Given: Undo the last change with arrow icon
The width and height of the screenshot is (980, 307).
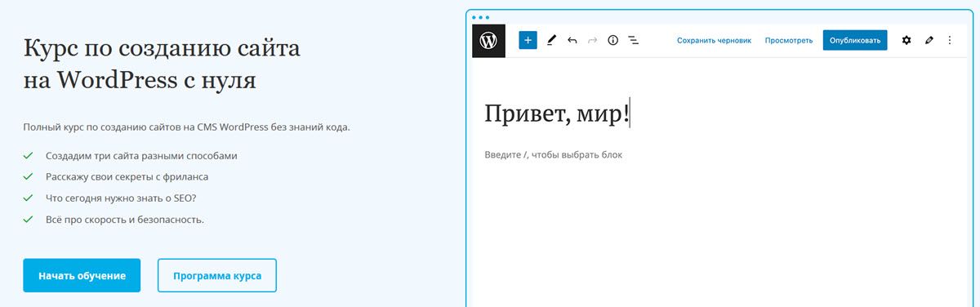Looking at the screenshot, I should tap(572, 40).
